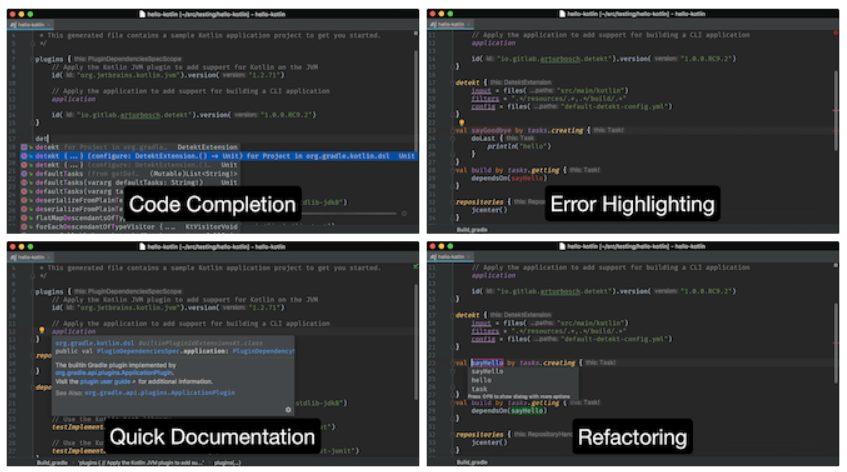Click Build_gradle breadcrumb in Error Highlighting window
The image size is (847, 472).
point(472,230)
